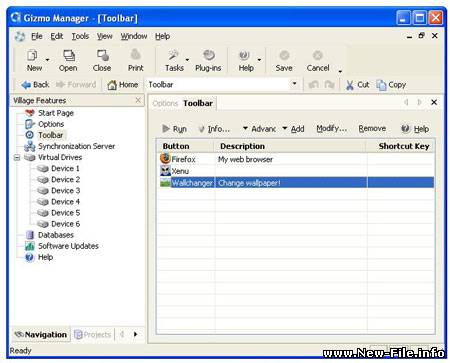Viewport: 450px width, 363px height.
Task: Go Back using the navigation arrow
Action: pyautogui.click(x=35, y=85)
